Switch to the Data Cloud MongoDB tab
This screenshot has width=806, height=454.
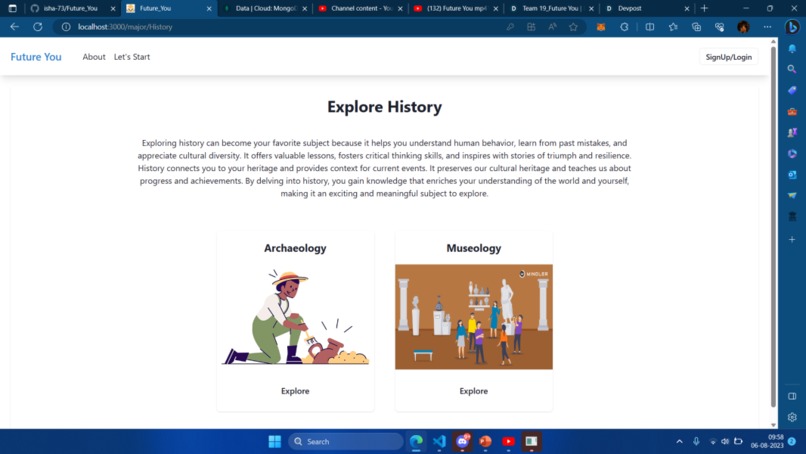(x=266, y=8)
